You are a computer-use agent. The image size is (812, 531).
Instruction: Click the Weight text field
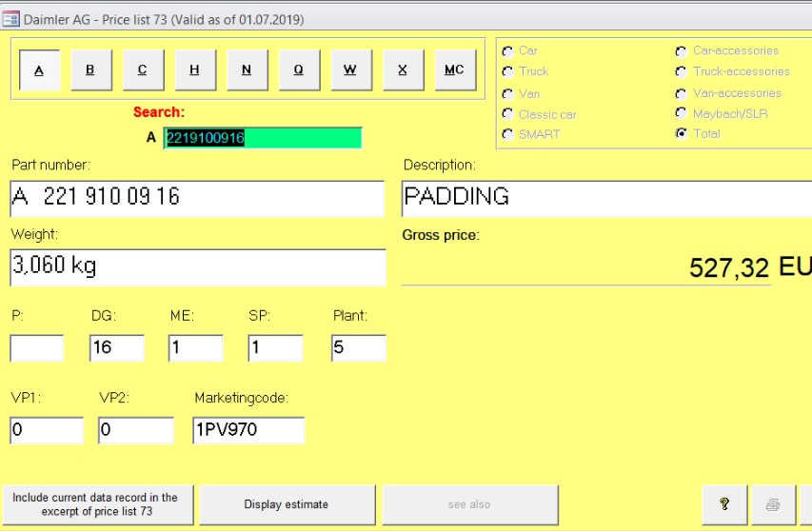pos(197,267)
